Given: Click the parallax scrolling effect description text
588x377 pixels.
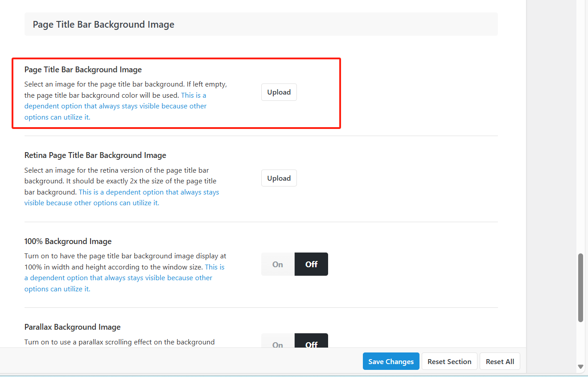Looking at the screenshot, I should [119, 342].
